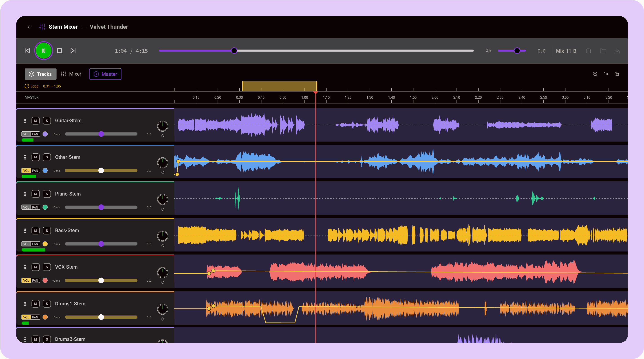Select the Other-Stem upper automation point

[x=178, y=161]
